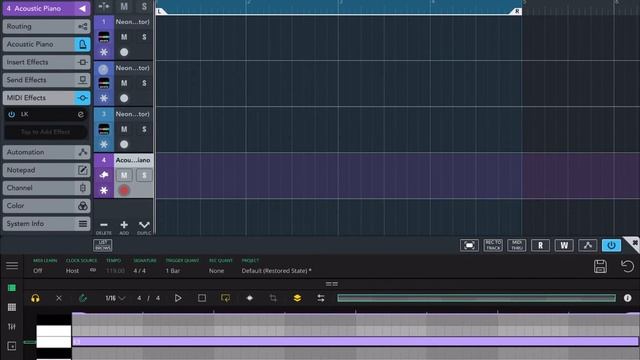Open the System Info section
This screenshot has width=640, height=360.
[47, 224]
